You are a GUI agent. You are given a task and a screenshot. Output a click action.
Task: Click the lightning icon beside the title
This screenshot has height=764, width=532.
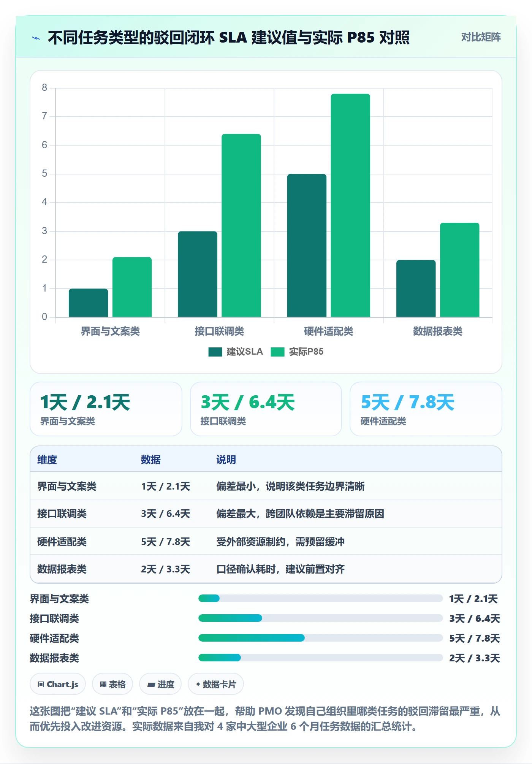[x=36, y=38]
